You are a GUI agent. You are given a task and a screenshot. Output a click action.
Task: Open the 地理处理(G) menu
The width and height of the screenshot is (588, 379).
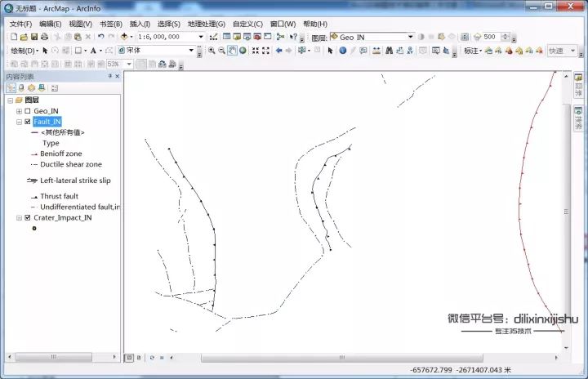(207, 24)
